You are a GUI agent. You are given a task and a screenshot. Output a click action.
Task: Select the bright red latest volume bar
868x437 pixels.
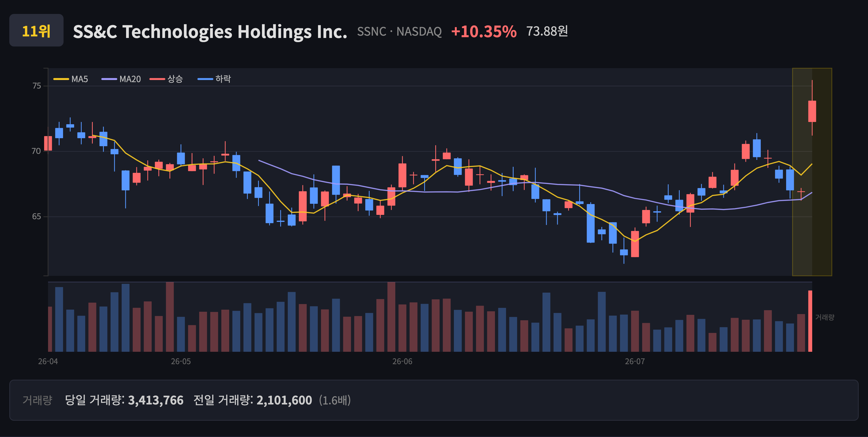click(x=810, y=321)
